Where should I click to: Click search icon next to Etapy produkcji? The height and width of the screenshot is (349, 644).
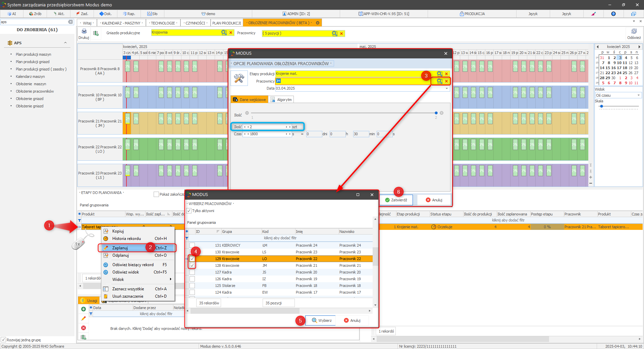coord(439,74)
